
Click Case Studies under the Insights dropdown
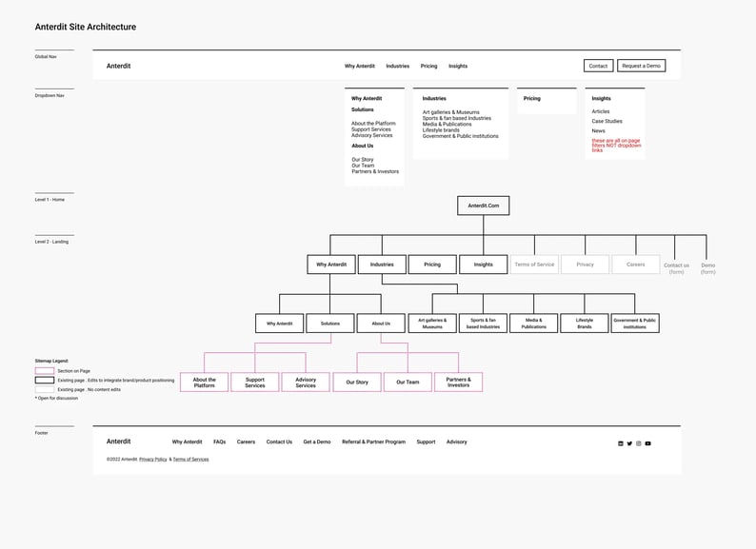(x=607, y=121)
